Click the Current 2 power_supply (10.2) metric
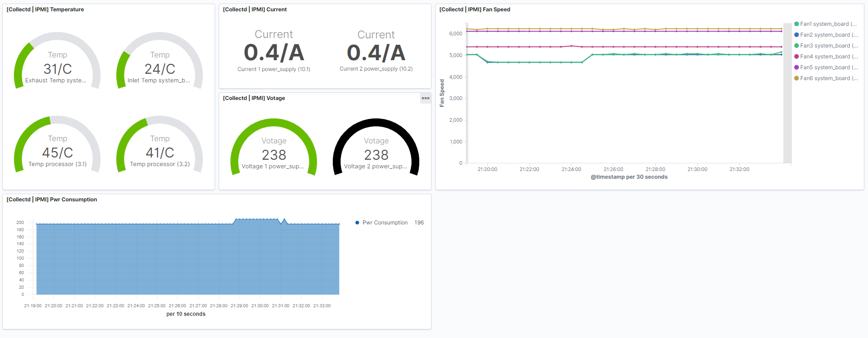The width and height of the screenshot is (868, 338). pos(376,52)
